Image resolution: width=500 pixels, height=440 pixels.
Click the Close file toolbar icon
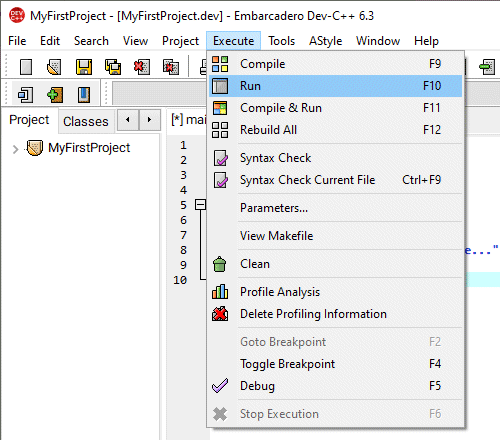142,67
